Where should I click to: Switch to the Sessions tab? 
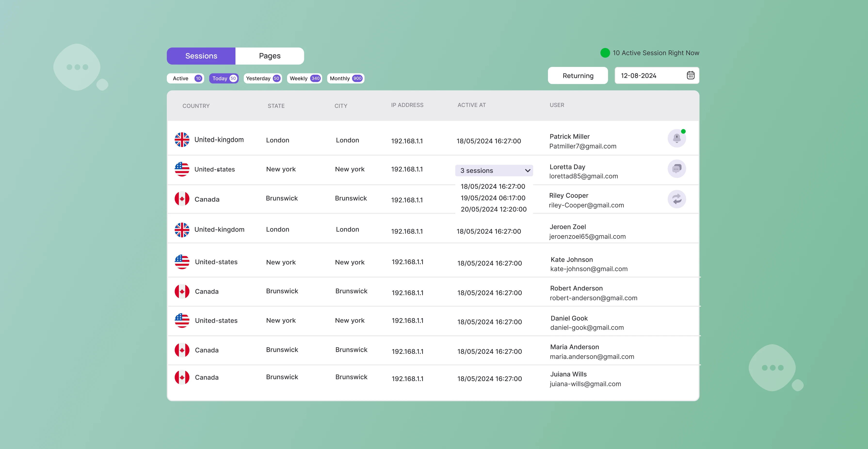[201, 56]
